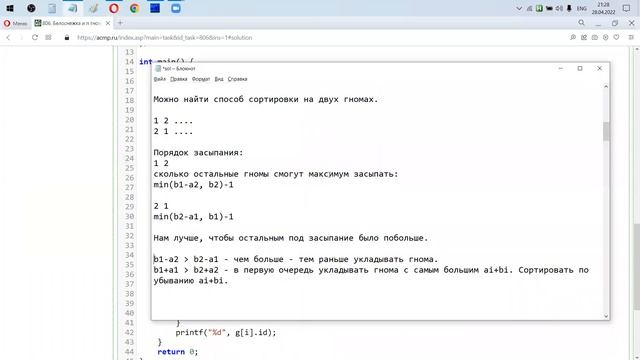
Task: Open a new Opera tab
Action: click(120, 23)
